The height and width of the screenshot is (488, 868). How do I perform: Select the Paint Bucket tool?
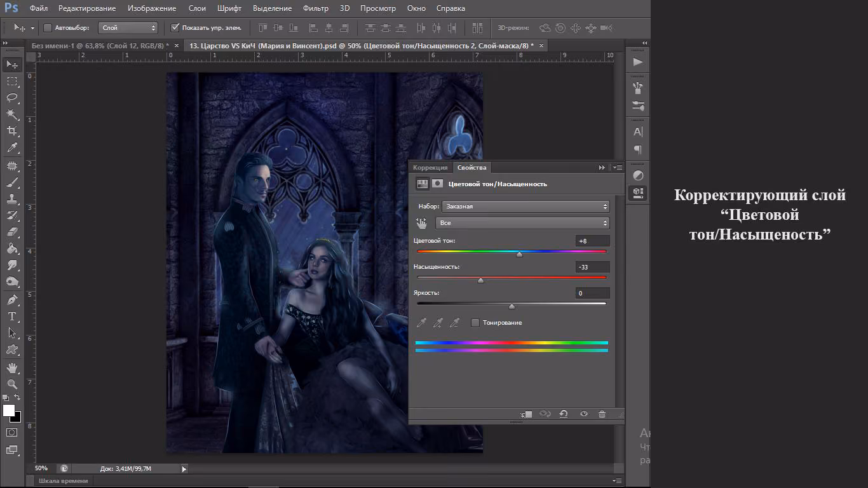click(x=12, y=248)
